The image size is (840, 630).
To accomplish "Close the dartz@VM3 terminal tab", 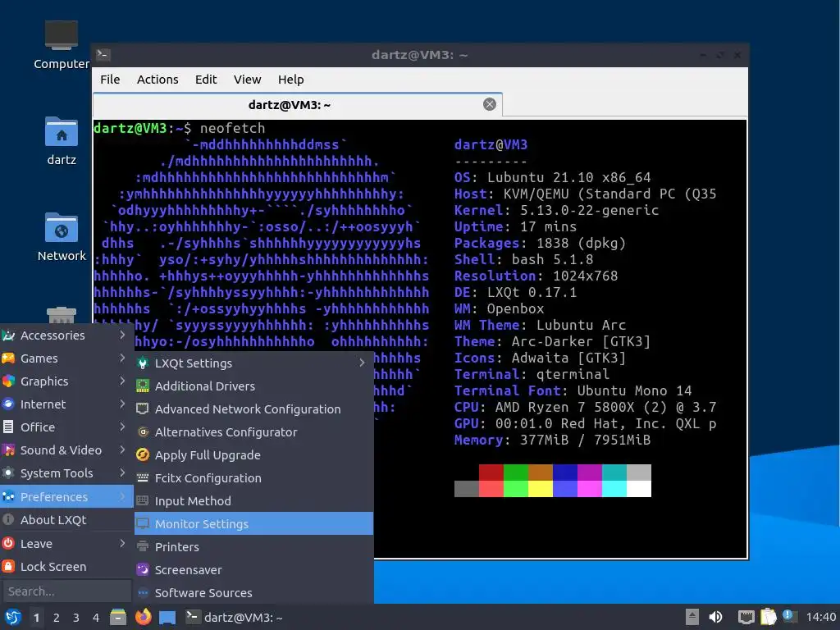I will [x=489, y=104].
